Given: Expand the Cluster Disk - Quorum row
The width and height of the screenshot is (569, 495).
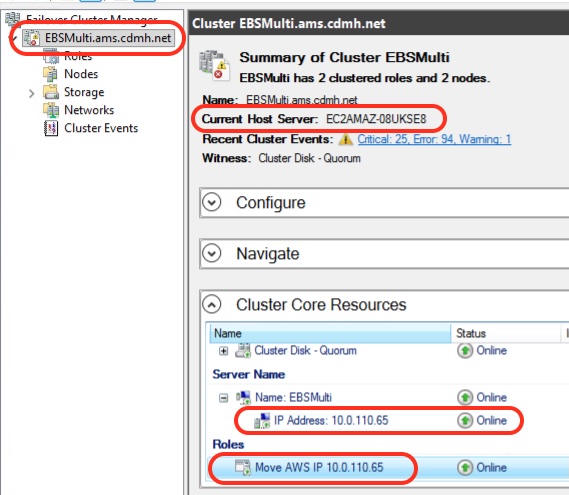Looking at the screenshot, I should (x=224, y=351).
